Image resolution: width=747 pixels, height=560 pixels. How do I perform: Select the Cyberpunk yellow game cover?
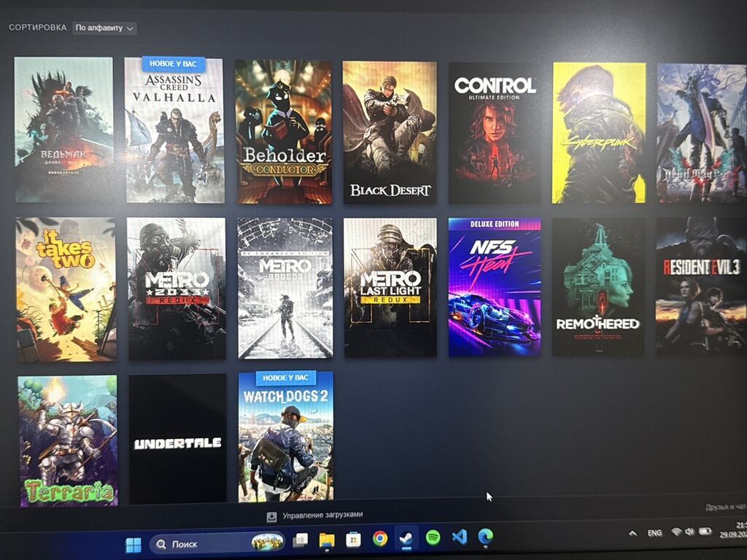click(599, 133)
